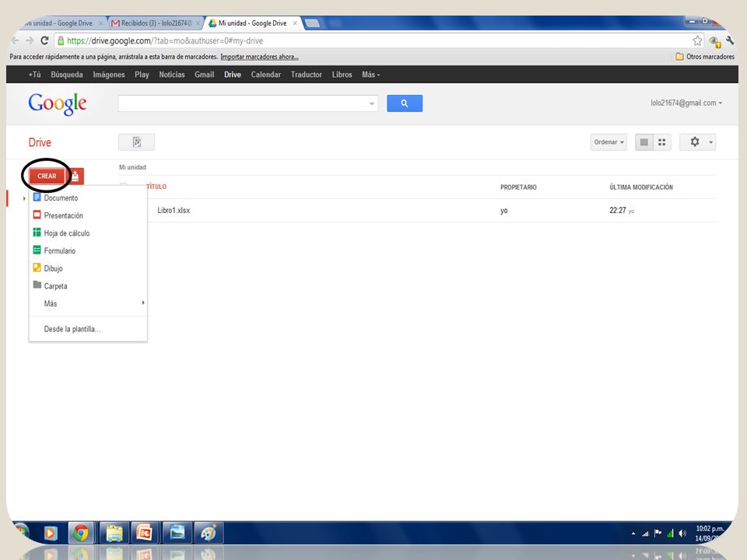Open the media player taskbar icon
Viewport: 747px width, 560px height.
click(51, 533)
